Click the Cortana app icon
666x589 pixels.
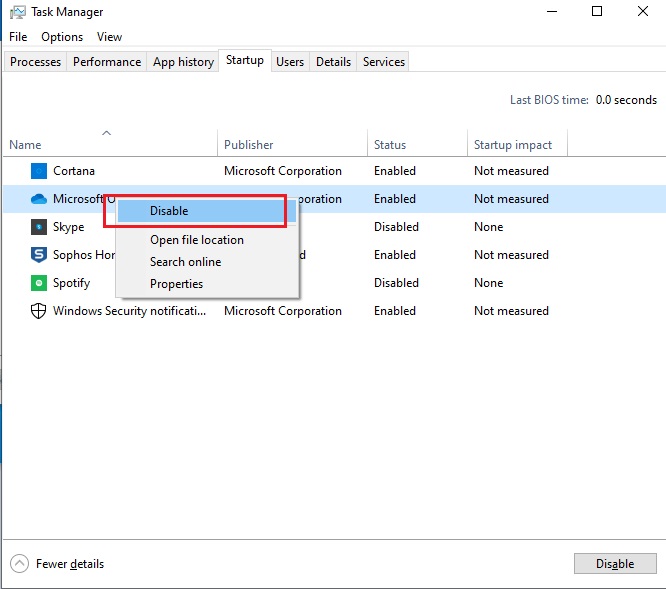[39, 171]
